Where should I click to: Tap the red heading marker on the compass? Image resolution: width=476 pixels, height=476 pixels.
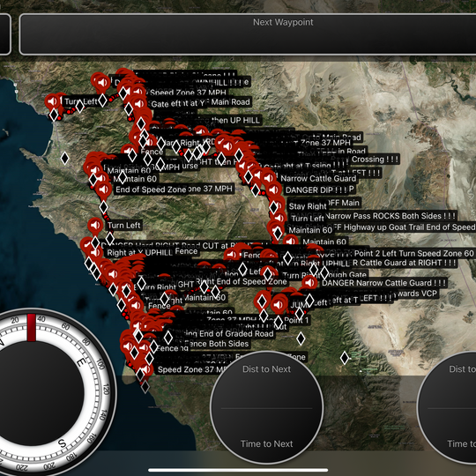pos(31,328)
